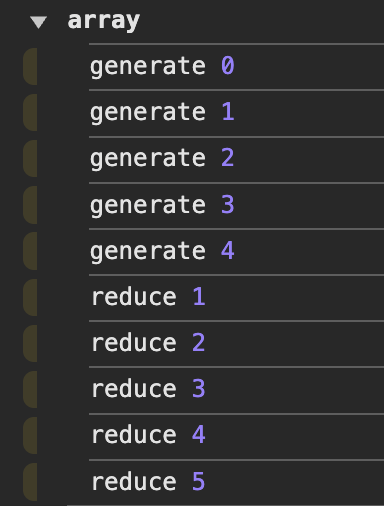Click the olive marker beside generate 4
This screenshot has width=384, height=506.
pos(30,251)
